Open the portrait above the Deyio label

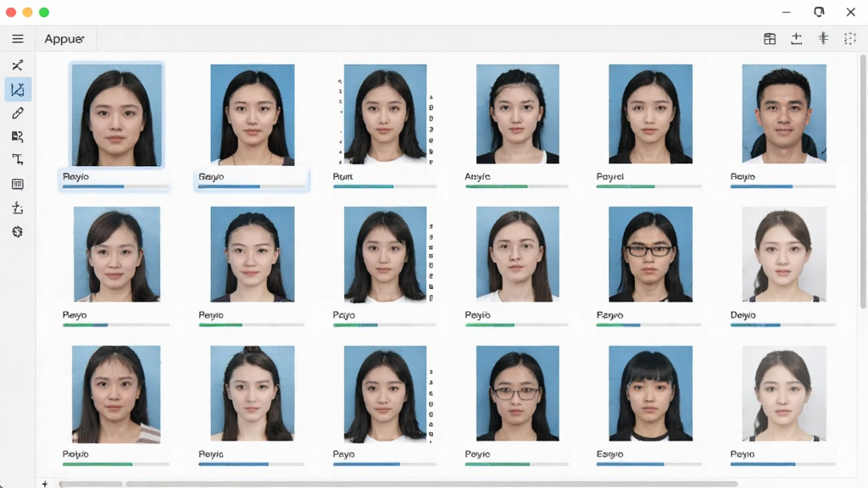784,254
